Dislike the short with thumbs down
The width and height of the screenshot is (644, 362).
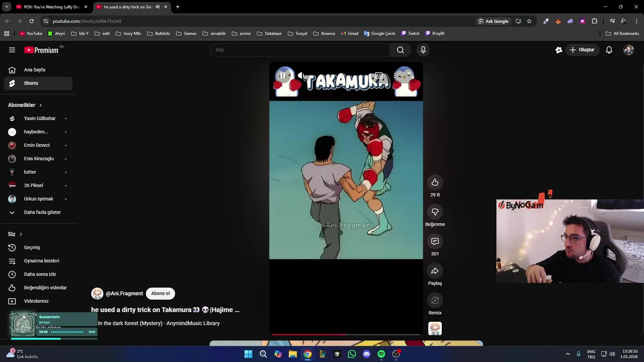point(435,212)
